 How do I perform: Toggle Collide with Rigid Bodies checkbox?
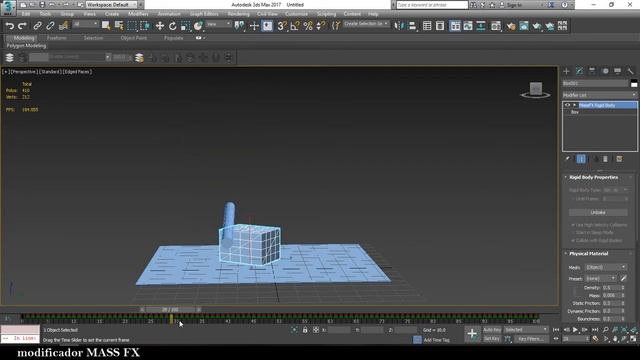click(573, 240)
